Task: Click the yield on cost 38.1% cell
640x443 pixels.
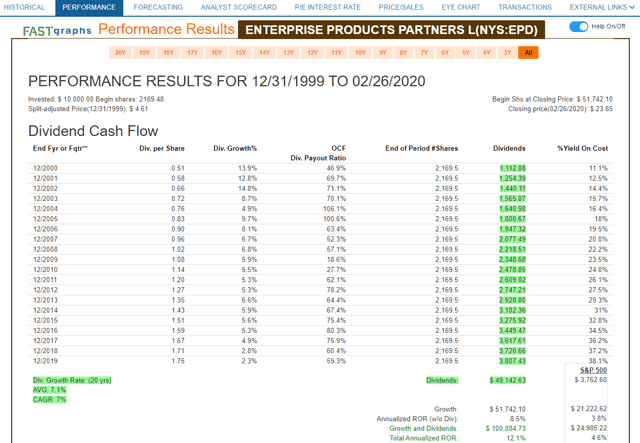Action: tap(598, 361)
